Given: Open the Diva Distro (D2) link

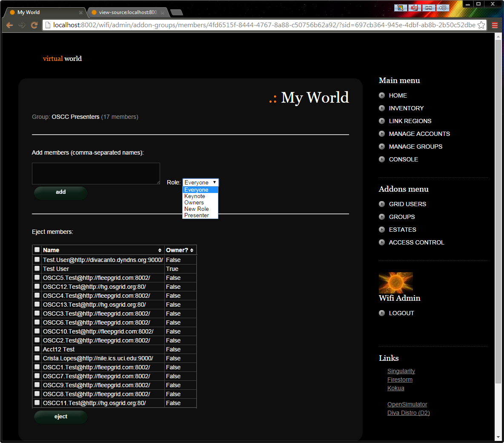Looking at the screenshot, I should pos(409,413).
